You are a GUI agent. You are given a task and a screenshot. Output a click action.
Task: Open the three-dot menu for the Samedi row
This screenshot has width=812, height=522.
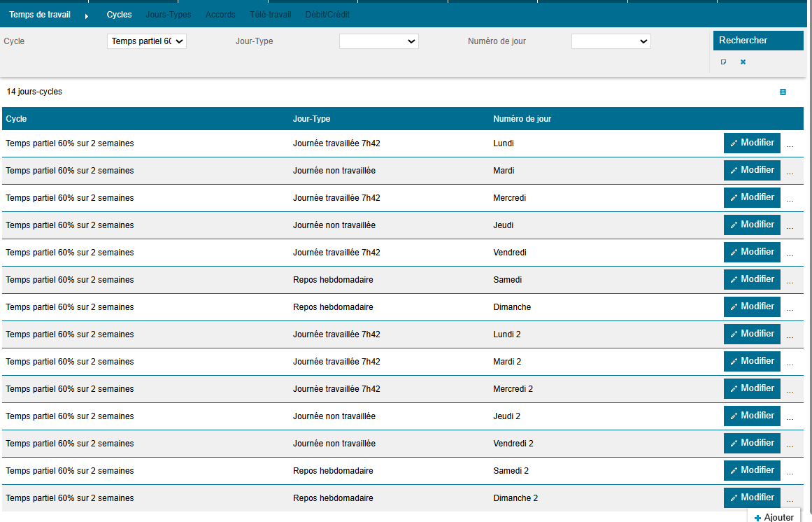790,282
